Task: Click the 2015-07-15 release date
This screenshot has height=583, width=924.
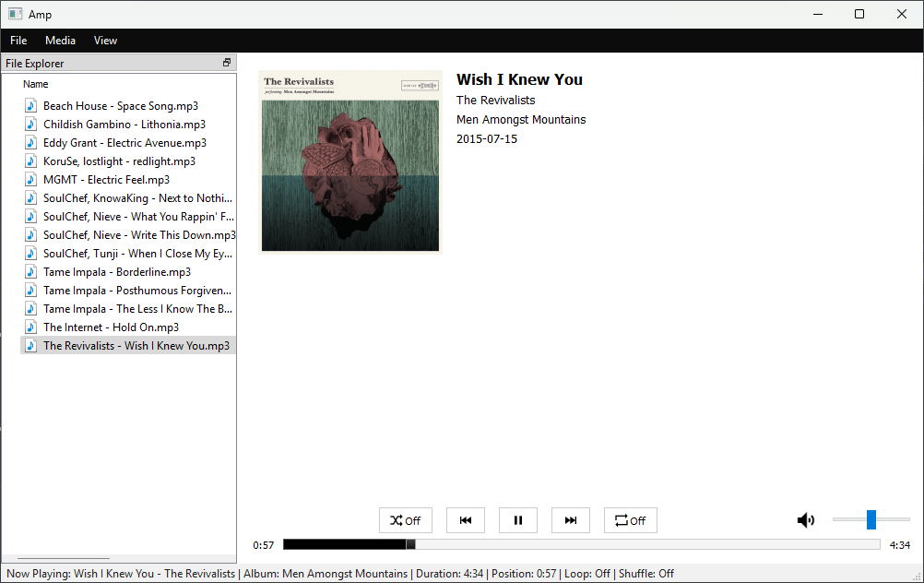Action: tap(487, 139)
